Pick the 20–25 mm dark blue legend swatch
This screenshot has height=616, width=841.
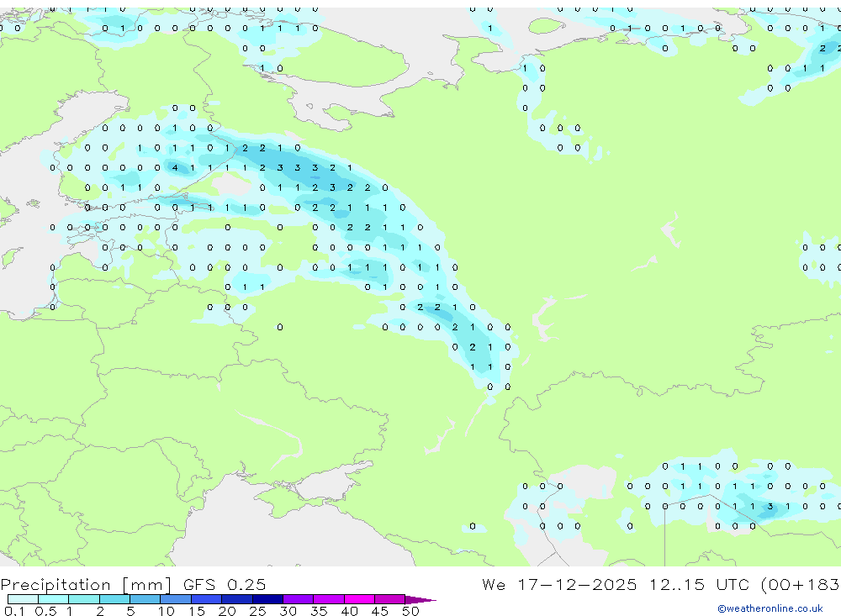(237, 599)
